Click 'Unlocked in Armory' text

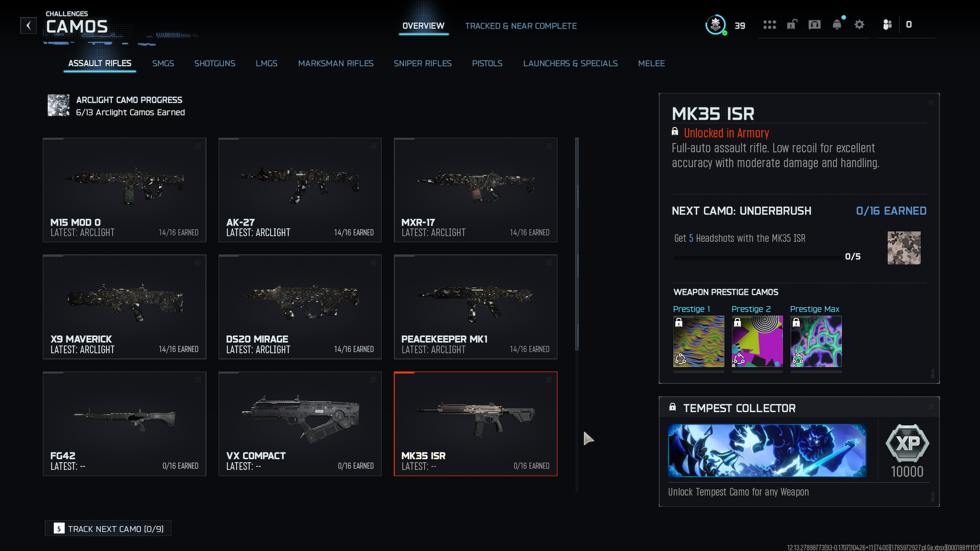[x=726, y=133]
